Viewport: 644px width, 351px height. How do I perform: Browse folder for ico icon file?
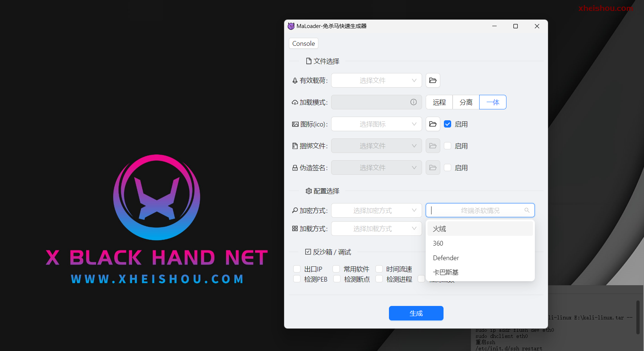coord(433,124)
